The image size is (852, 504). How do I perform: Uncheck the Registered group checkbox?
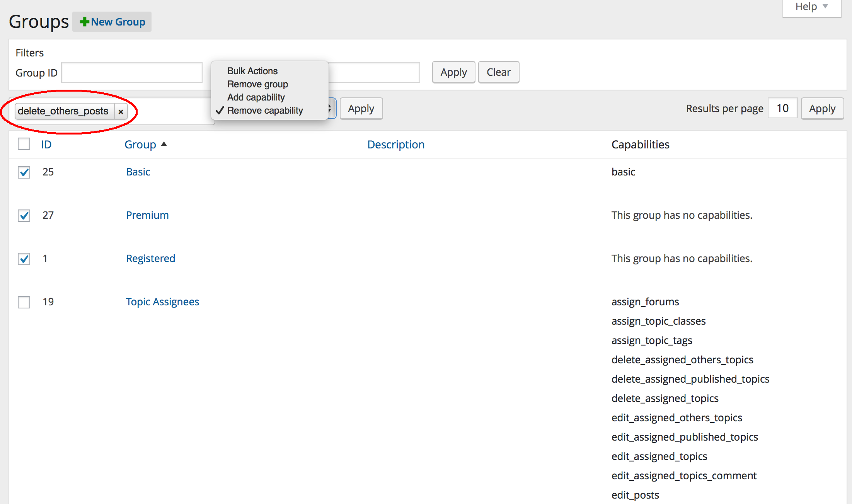pyautogui.click(x=24, y=259)
